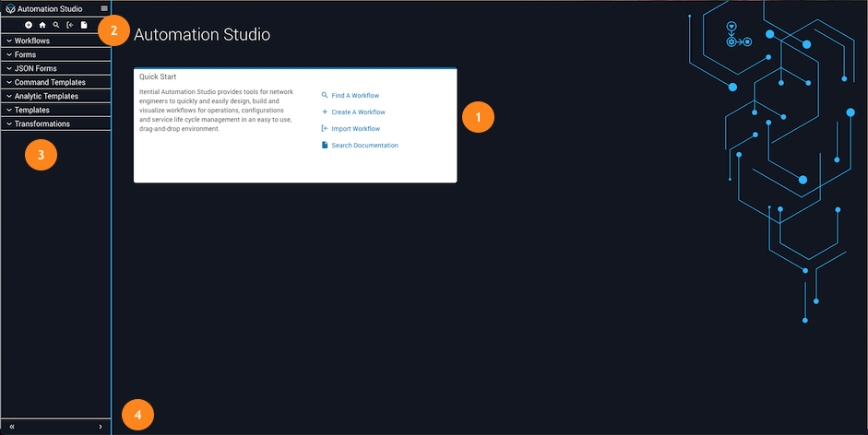The width and height of the screenshot is (868, 435).
Task: Expand the Workflows section
Action: click(x=56, y=41)
